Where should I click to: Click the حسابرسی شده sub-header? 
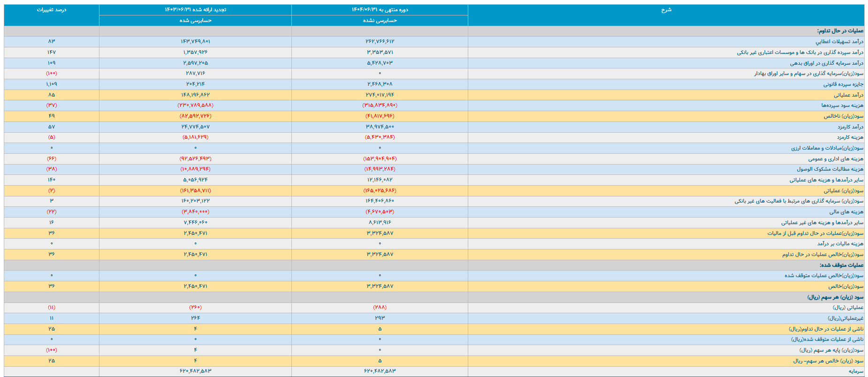195,21
